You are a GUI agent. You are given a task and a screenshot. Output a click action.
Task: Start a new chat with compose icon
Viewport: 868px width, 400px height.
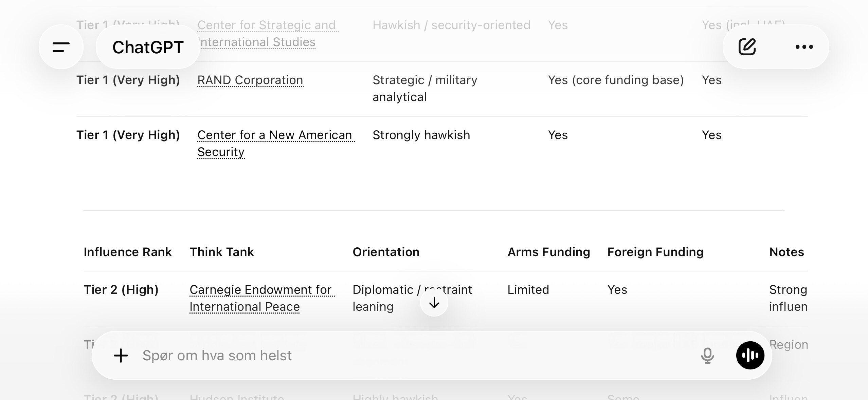[x=747, y=47]
